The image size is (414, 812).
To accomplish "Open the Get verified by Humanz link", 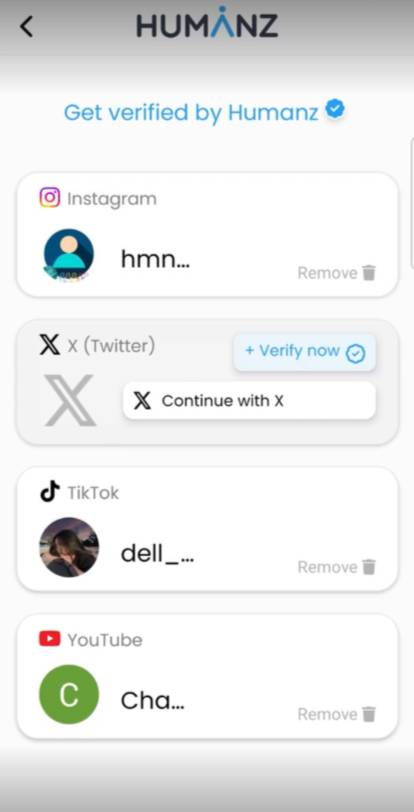I will pos(191,112).
